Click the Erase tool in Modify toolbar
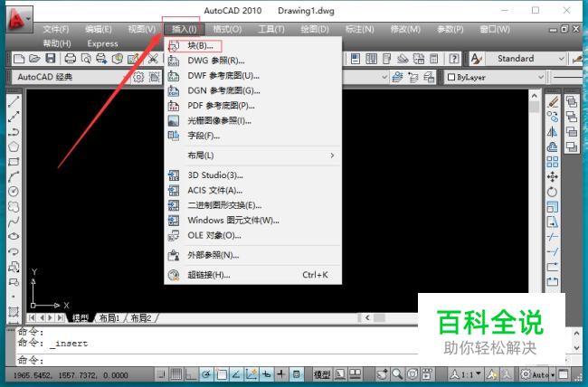The image size is (588, 387). pyautogui.click(x=553, y=101)
